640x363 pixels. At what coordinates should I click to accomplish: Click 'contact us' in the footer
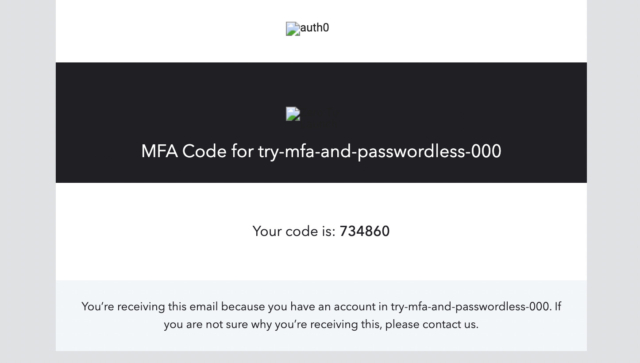[450, 325]
